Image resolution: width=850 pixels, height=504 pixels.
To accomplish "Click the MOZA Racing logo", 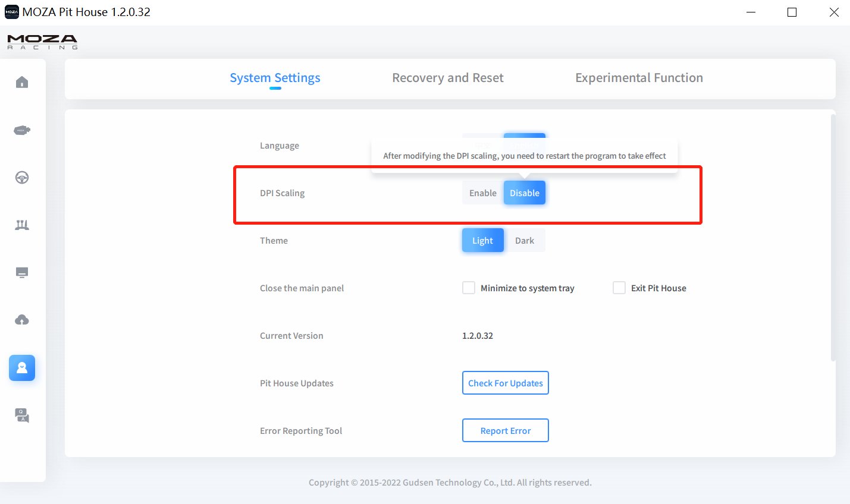I will [x=42, y=42].
